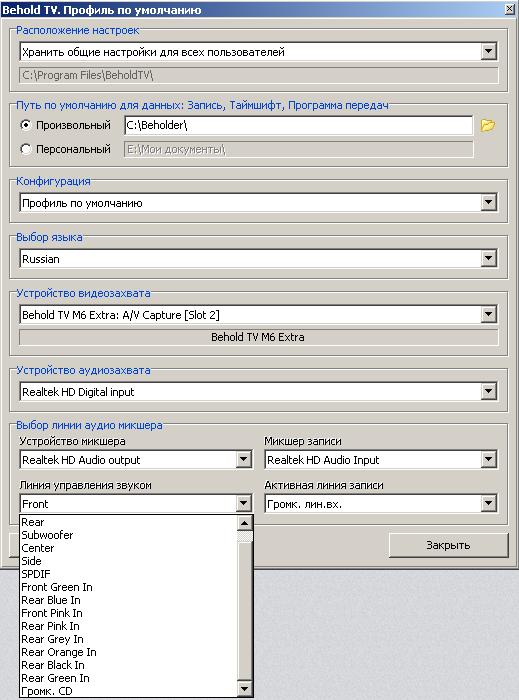This screenshot has height=700, width=519.
Task: Open the Микшер записи dropdown
Action: (x=489, y=460)
